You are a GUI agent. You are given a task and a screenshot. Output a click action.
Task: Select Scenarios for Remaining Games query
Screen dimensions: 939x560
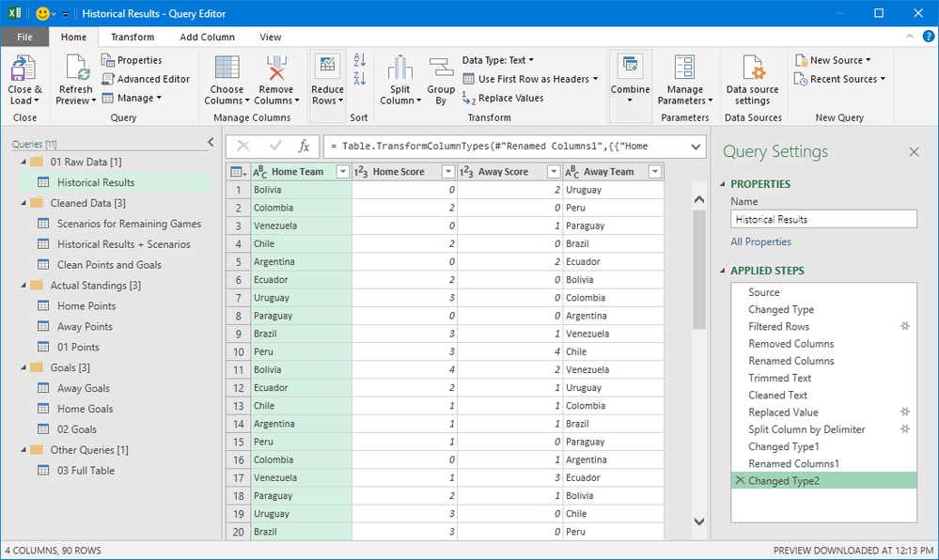[115, 224]
